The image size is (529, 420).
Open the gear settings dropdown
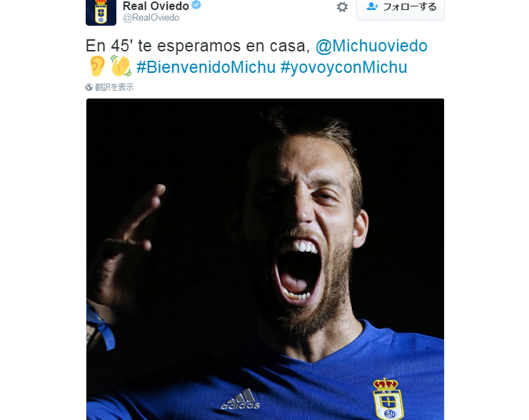click(x=342, y=6)
